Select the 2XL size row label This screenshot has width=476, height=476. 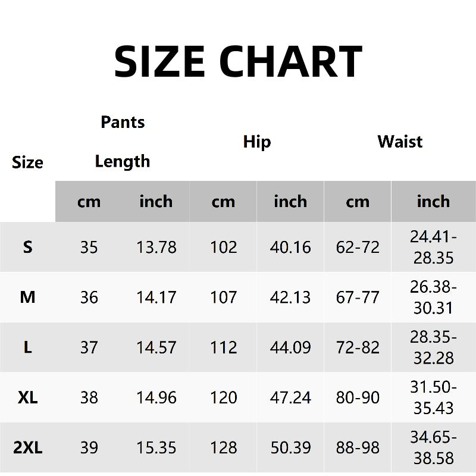coord(27,447)
